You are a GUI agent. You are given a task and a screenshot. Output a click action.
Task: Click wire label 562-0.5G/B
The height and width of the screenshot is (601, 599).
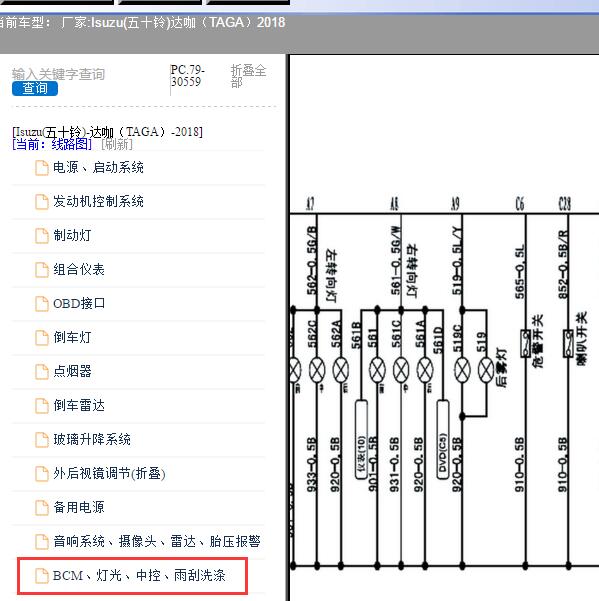(312, 261)
